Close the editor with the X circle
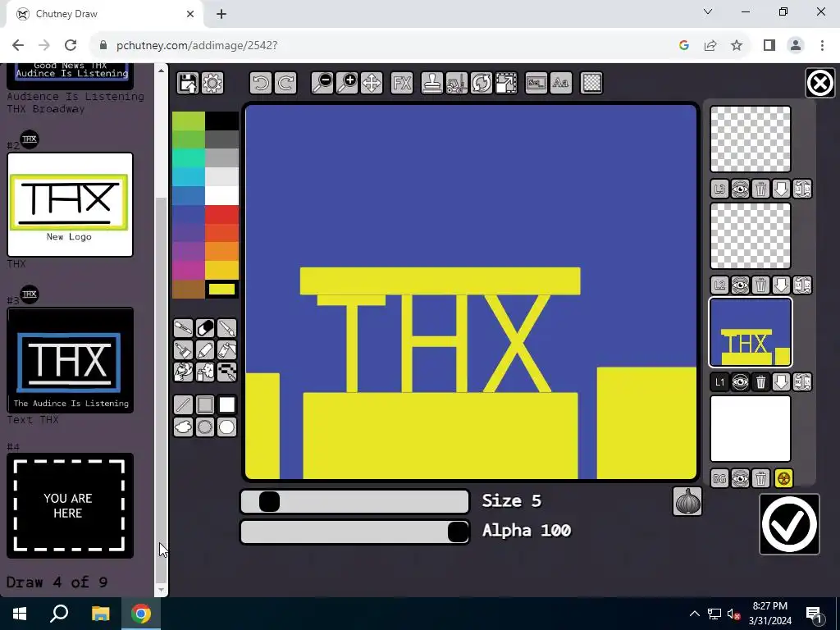840x630 pixels. (x=819, y=83)
